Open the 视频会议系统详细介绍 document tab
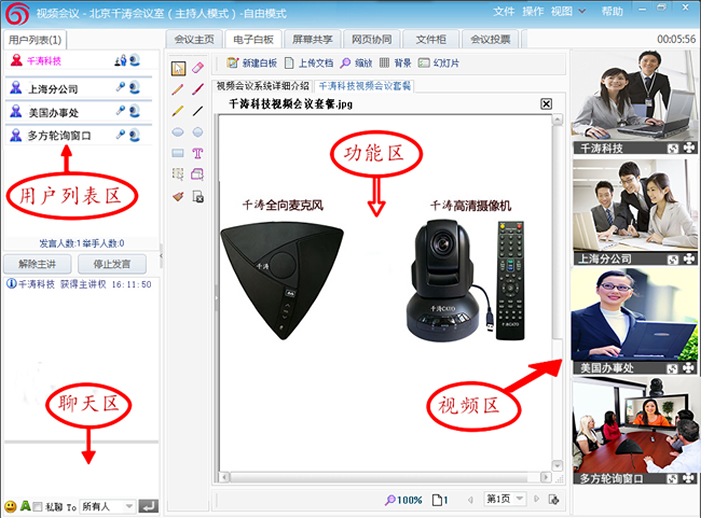The width and height of the screenshot is (701, 518). [x=263, y=86]
